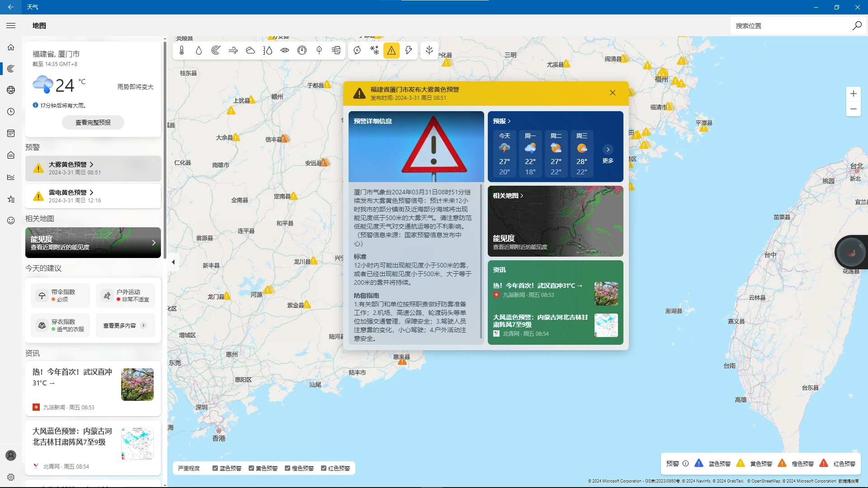Select the leaf air quality map layer

[x=319, y=50]
